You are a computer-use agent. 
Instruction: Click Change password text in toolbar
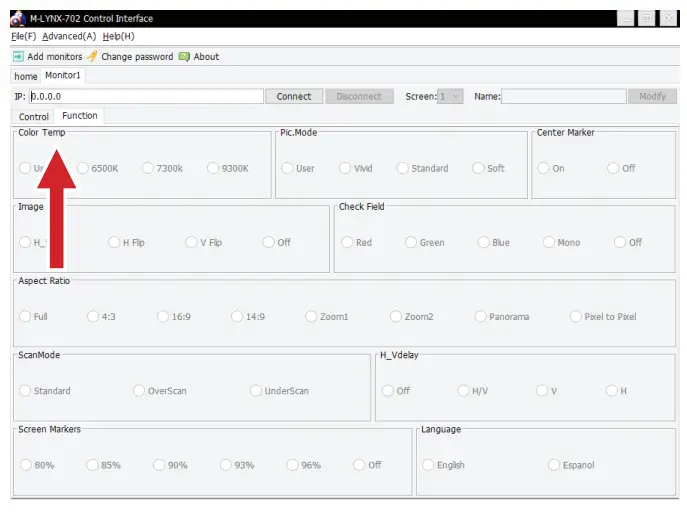[137, 56]
